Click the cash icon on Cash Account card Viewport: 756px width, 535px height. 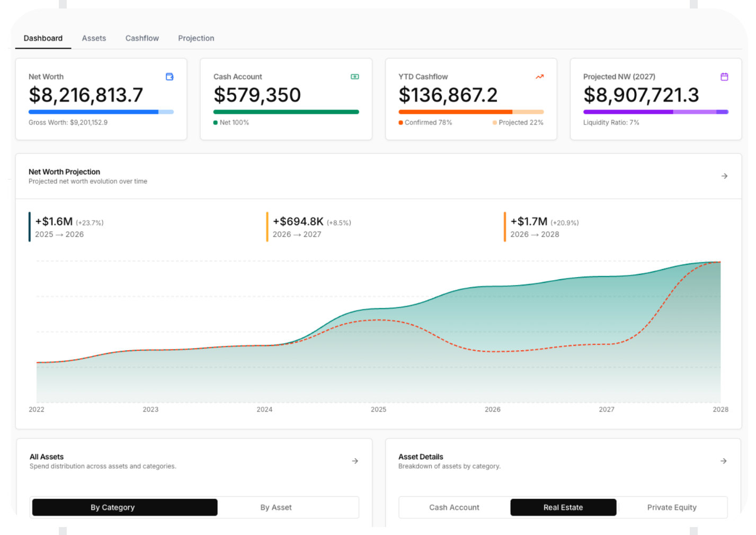click(355, 77)
